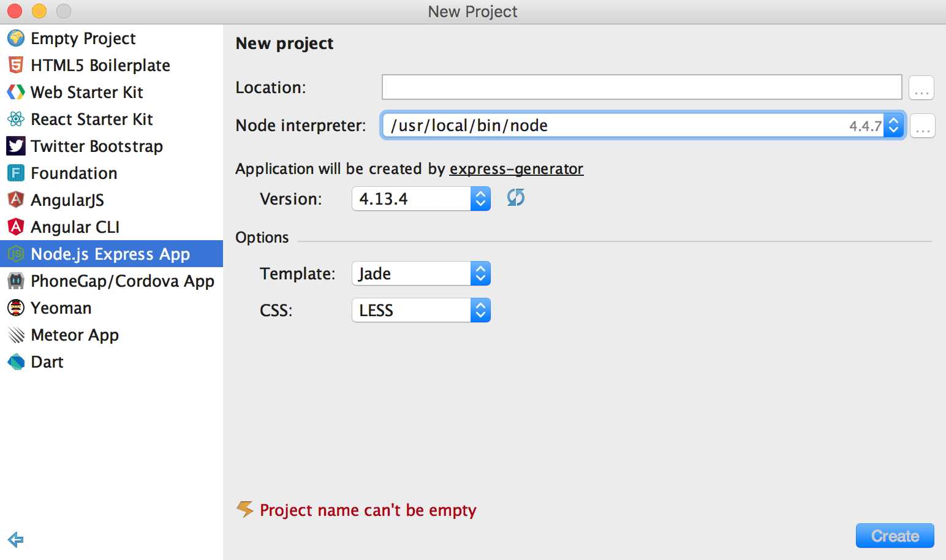Select the HTML5 Boilerplate shield icon
This screenshot has width=946, height=560.
pos(16,65)
